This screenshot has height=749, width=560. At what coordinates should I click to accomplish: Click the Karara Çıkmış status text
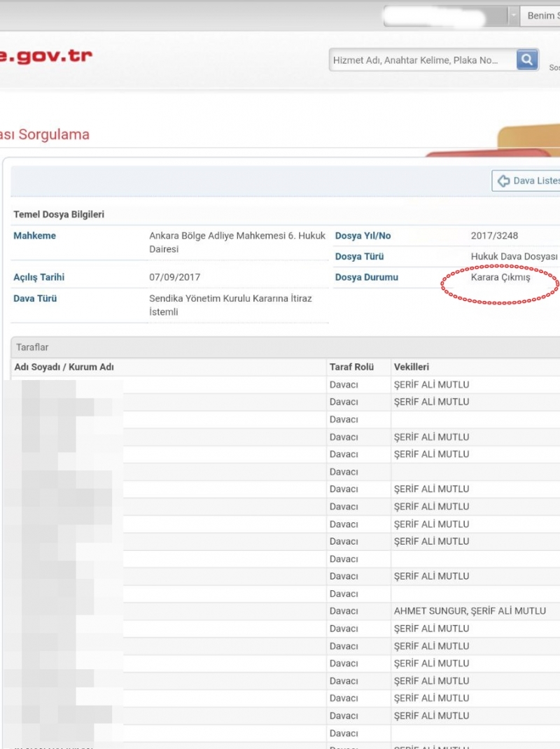[x=500, y=278]
